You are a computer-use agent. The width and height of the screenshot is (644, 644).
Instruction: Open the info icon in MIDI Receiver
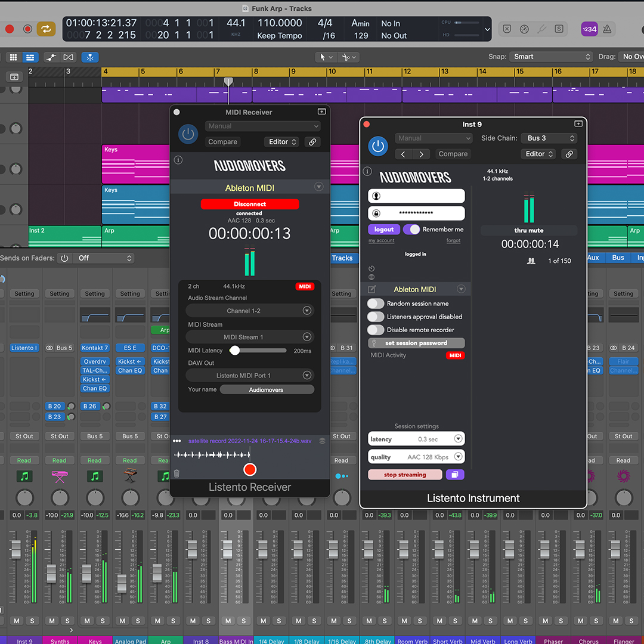(x=178, y=160)
